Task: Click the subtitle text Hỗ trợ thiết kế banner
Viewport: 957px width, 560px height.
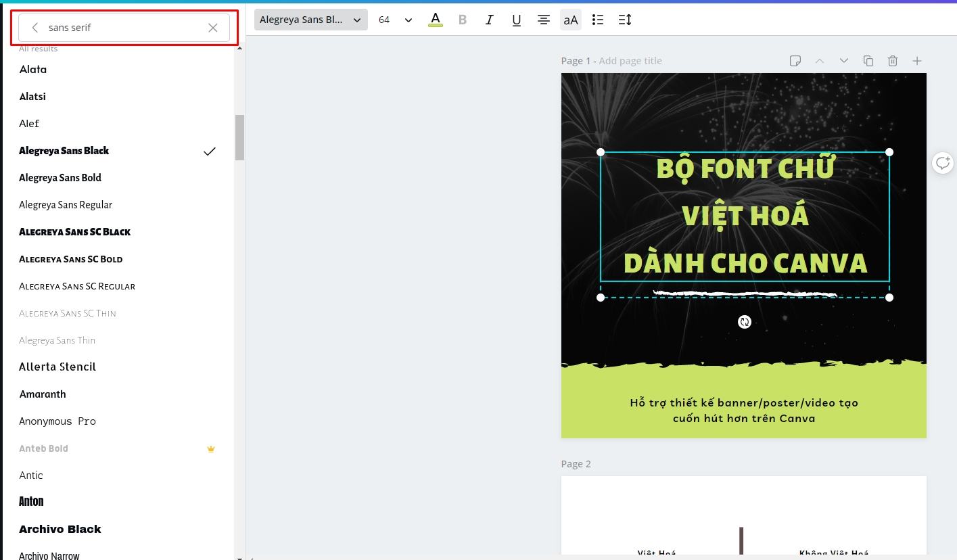Action: tap(744, 411)
